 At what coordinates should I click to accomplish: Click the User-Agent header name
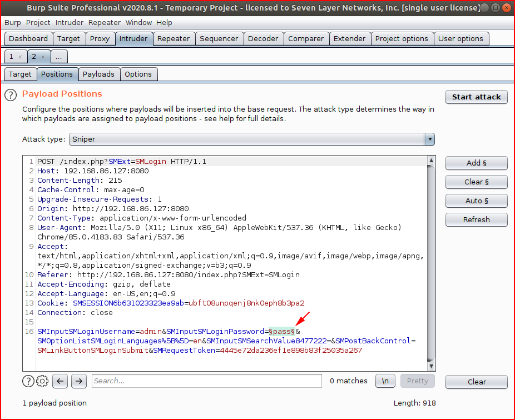(x=60, y=228)
